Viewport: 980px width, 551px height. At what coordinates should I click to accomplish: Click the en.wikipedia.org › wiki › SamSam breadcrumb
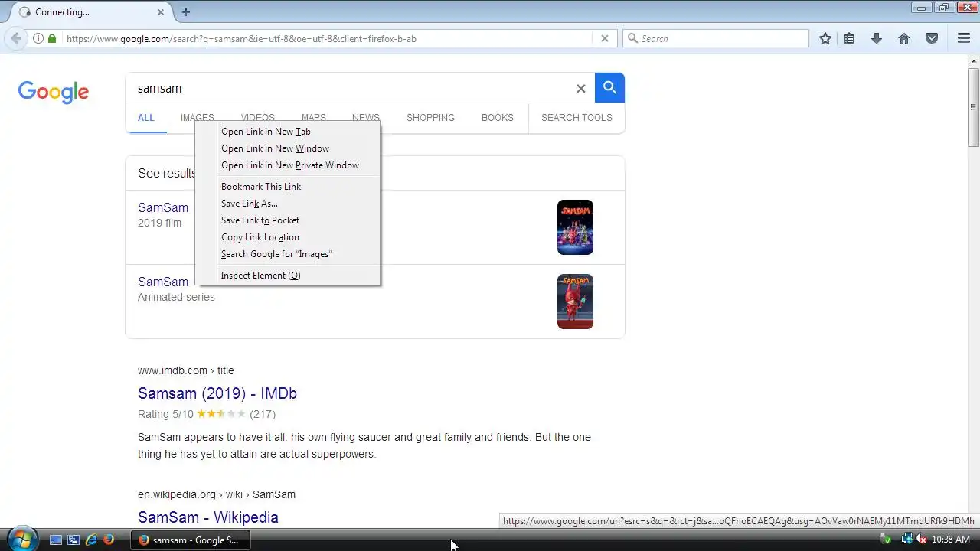pyautogui.click(x=217, y=494)
